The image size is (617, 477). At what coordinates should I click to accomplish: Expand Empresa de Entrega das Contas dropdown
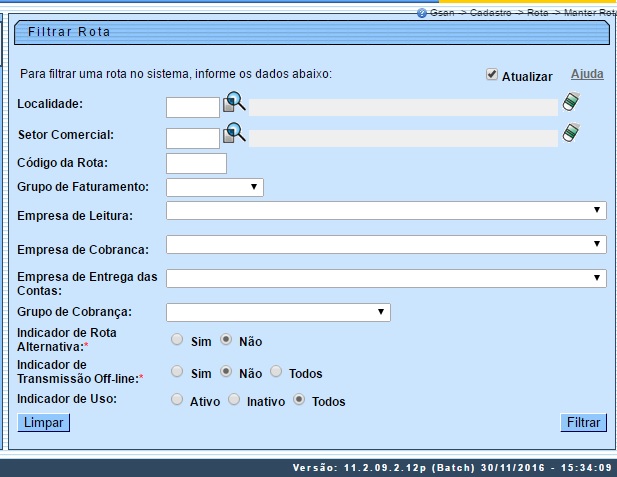tap(386, 278)
